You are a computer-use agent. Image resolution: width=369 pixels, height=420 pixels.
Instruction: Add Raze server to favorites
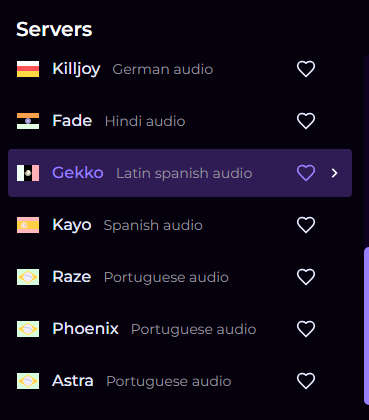click(x=306, y=277)
